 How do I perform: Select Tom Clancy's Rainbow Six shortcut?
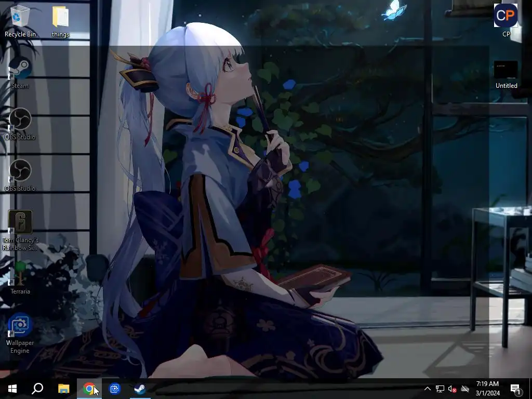[20, 231]
